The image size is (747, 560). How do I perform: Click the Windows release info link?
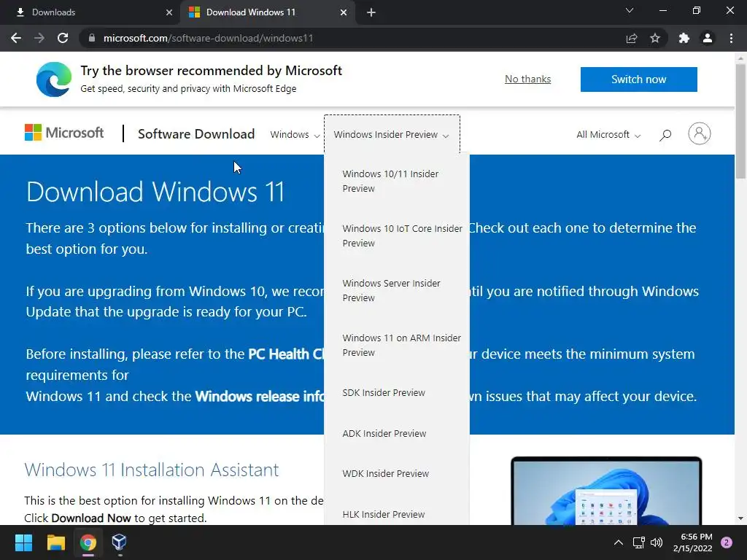click(x=260, y=396)
